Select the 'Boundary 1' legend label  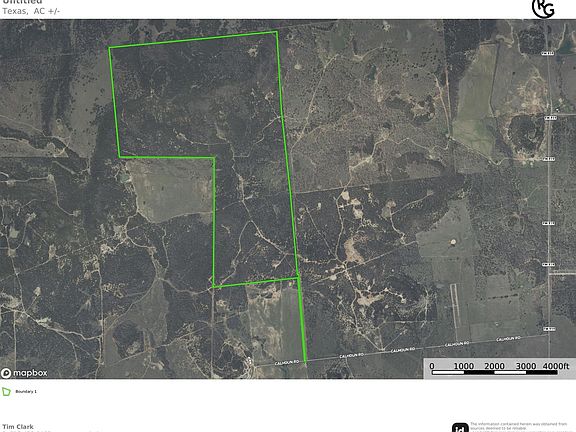pyautogui.click(x=26, y=392)
